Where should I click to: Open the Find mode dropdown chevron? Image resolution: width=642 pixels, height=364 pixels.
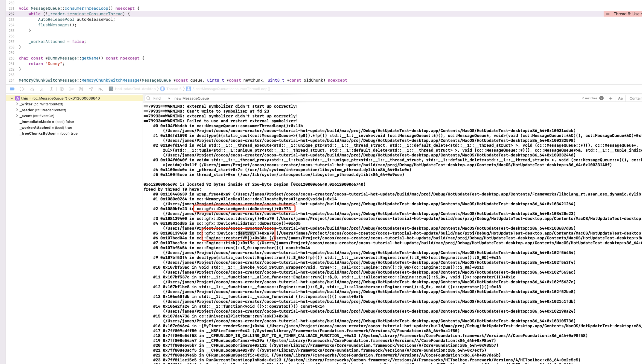pos(169,98)
